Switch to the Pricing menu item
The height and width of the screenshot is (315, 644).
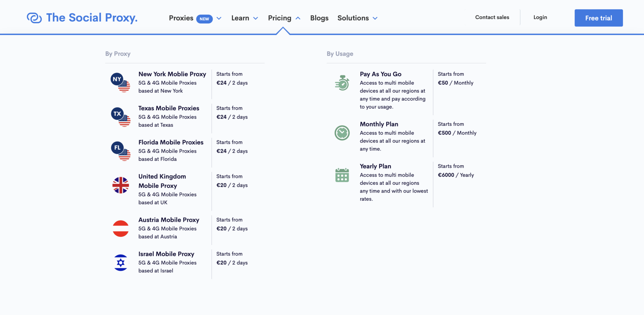[x=280, y=18]
